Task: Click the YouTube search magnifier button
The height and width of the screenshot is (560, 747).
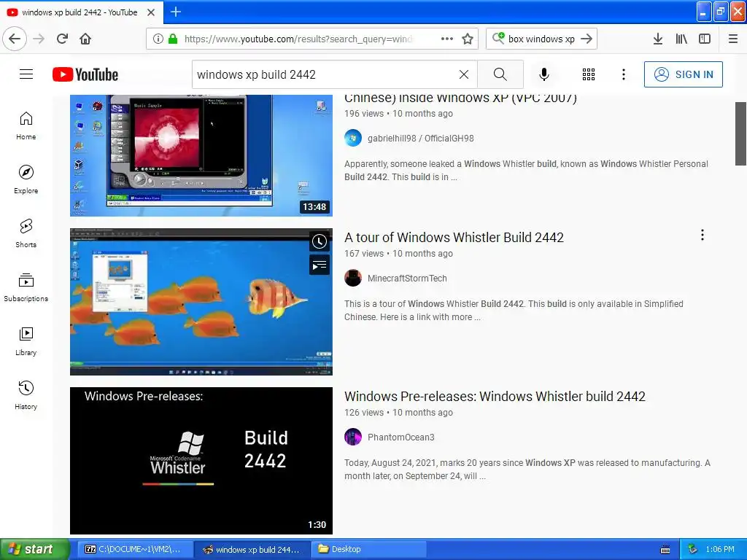Action: coord(500,74)
